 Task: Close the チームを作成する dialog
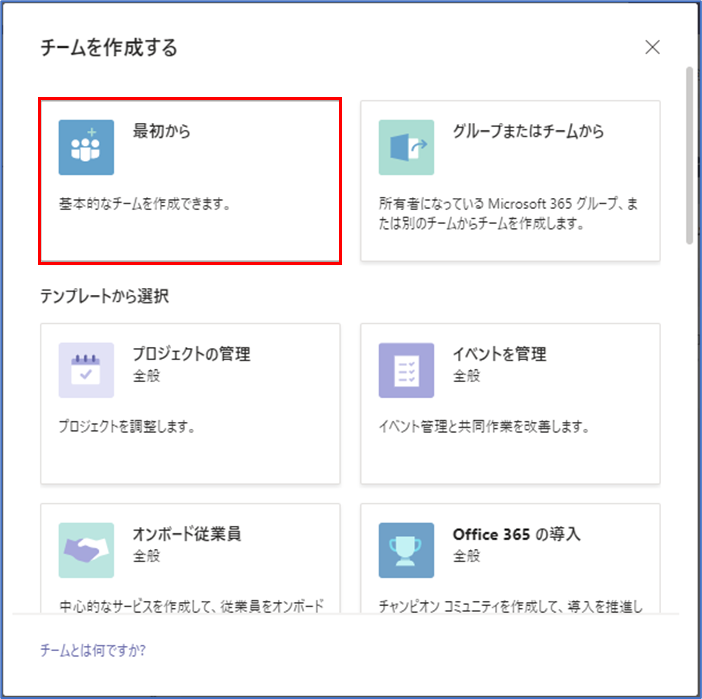click(653, 47)
